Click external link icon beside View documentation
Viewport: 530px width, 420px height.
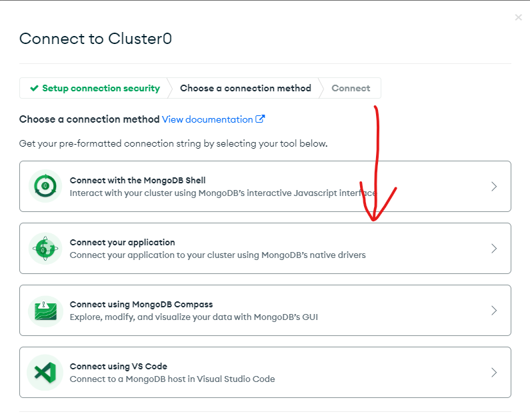point(260,119)
